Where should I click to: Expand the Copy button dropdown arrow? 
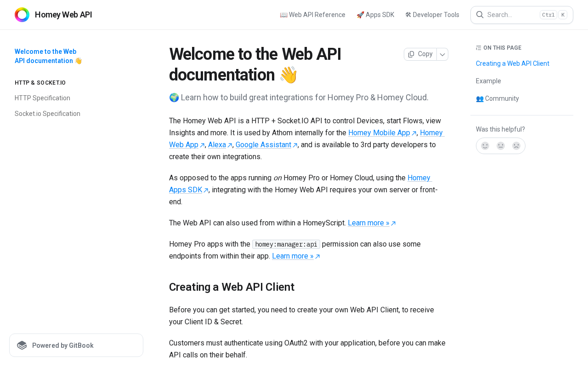[x=442, y=54]
